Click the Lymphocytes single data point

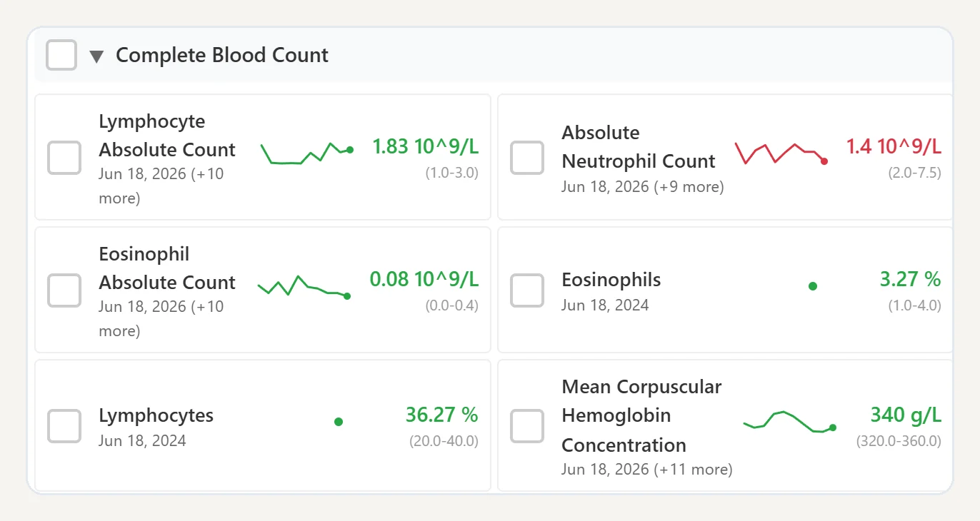[x=339, y=422]
